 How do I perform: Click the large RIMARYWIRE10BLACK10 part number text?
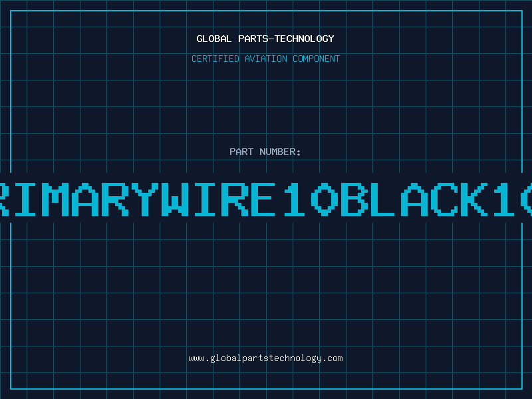266,199
